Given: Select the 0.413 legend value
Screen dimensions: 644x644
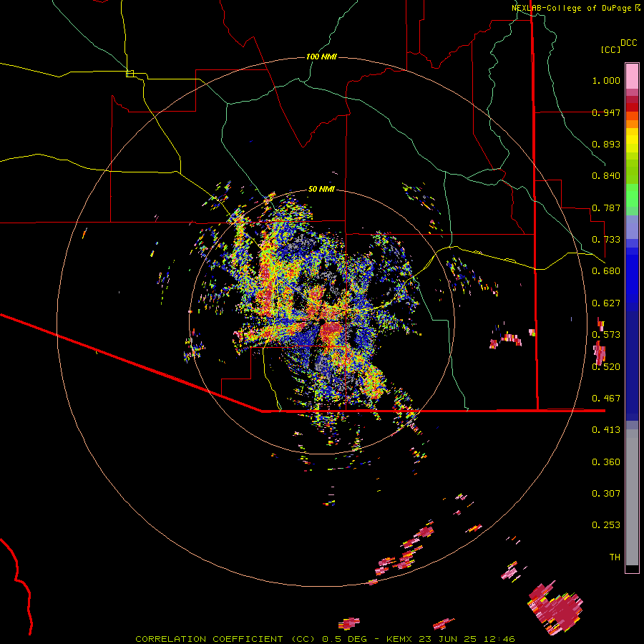Looking at the screenshot, I should point(606,430).
